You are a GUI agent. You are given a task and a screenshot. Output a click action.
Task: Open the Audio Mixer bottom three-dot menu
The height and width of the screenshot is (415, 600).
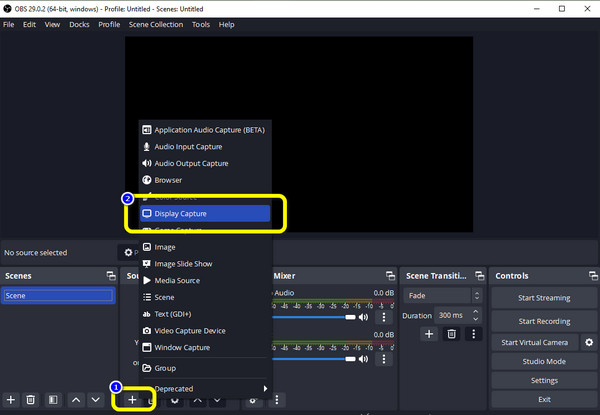pyautogui.click(x=277, y=400)
